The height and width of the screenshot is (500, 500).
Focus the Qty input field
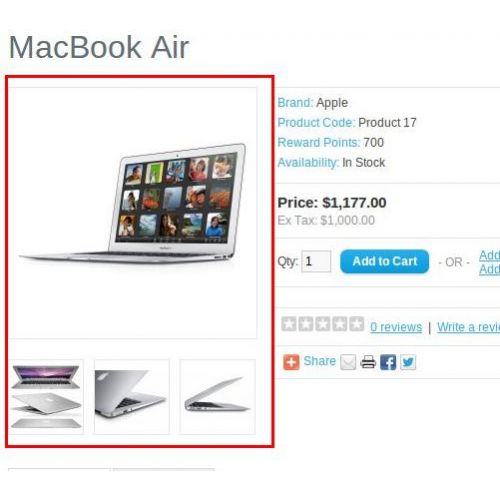(x=316, y=261)
